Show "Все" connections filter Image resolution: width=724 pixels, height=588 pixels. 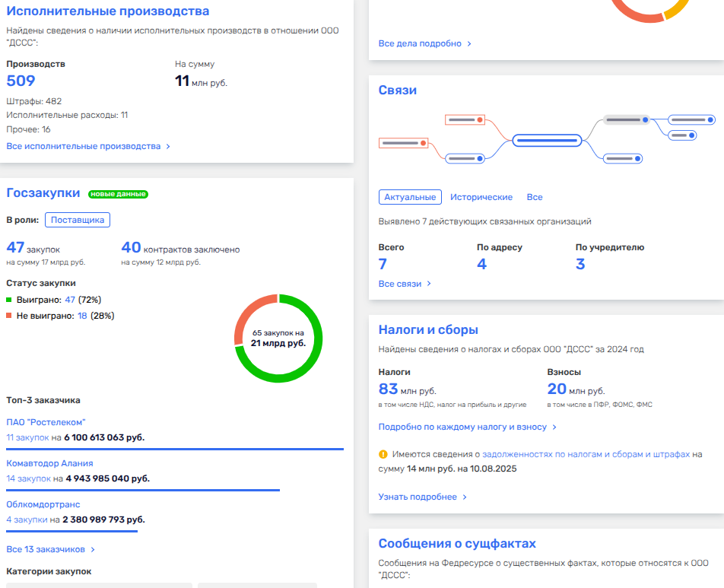[535, 197]
